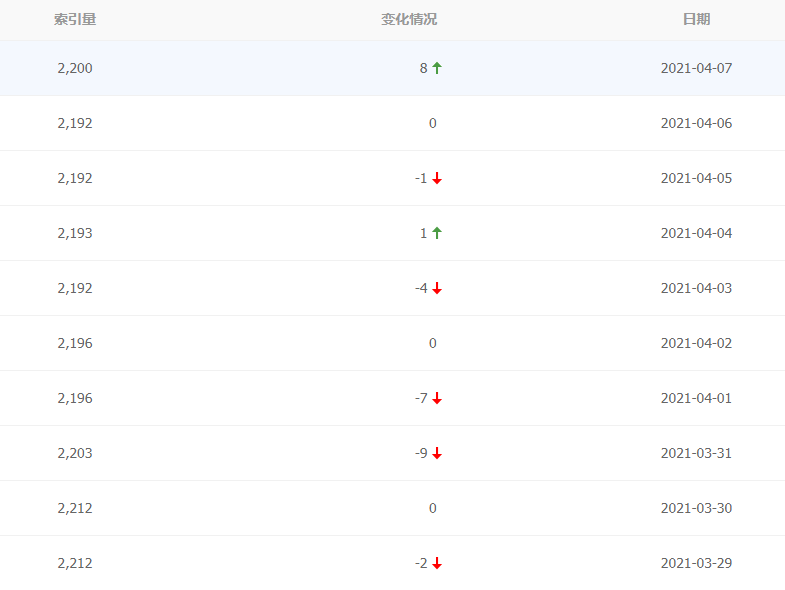Click the 日期 column header
785x590 pixels.
coord(696,19)
